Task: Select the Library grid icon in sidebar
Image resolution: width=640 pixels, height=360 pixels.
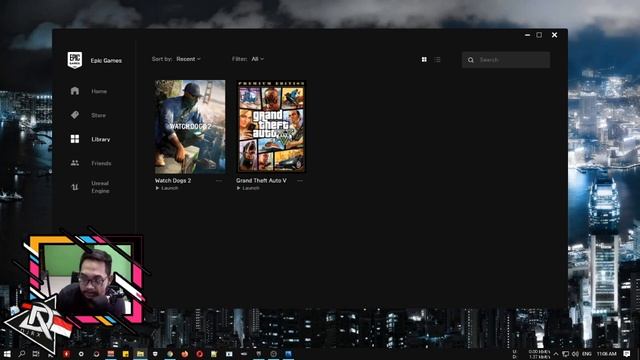Action: (75, 139)
